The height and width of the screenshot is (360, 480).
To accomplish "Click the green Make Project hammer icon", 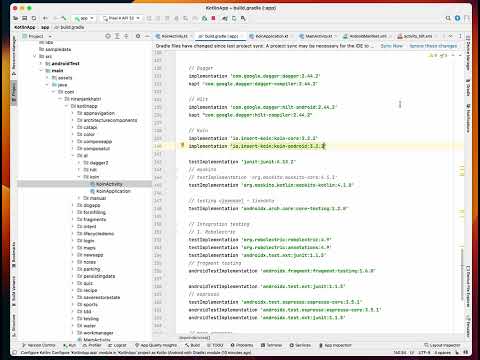I will pyautogui.click(x=64, y=18).
